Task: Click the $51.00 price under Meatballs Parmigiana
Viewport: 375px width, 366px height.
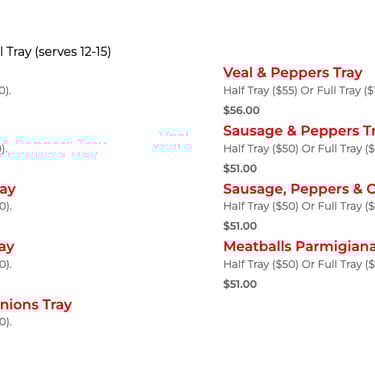Action: pos(240,284)
